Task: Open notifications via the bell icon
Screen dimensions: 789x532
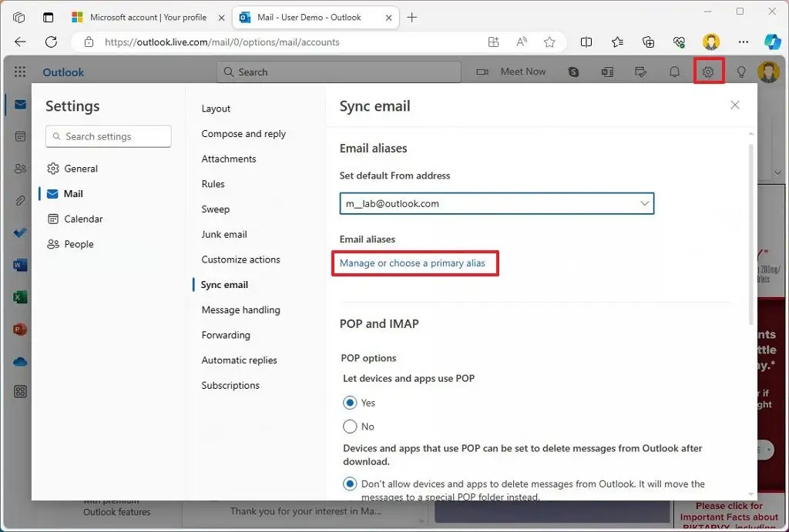Action: [675, 71]
